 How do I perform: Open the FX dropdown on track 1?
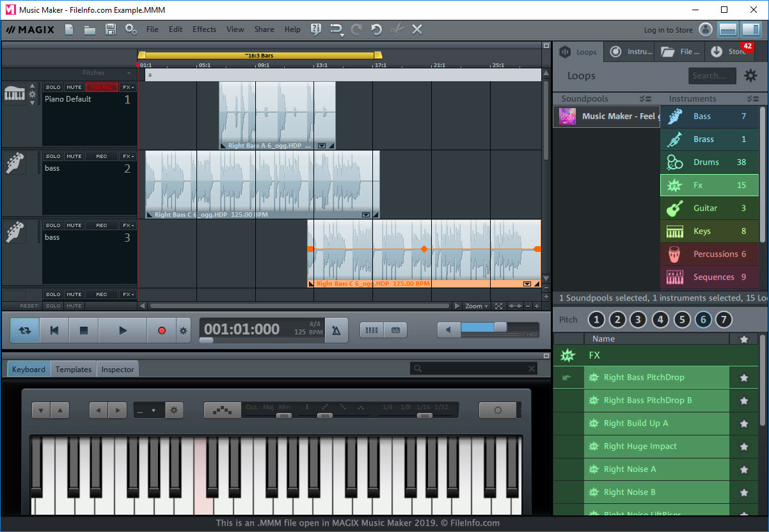[x=128, y=87]
